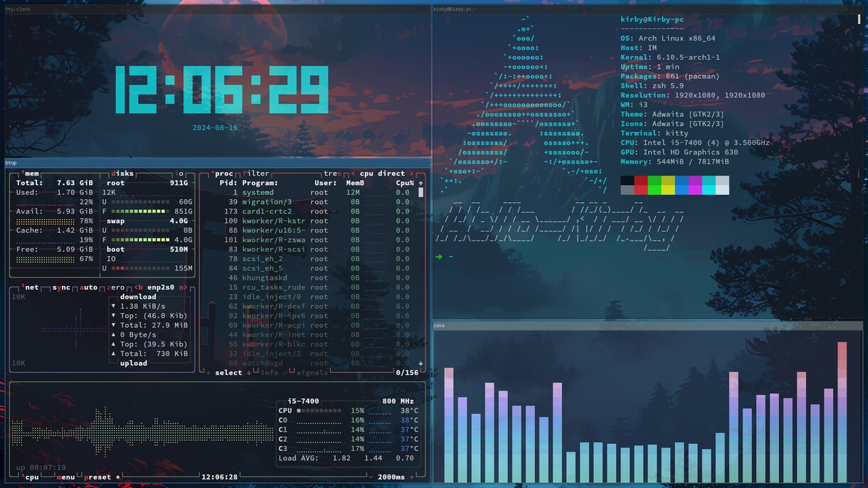Screen dimensions: 868x488
Task: Toggle the mem box in btop
Action: point(31,173)
